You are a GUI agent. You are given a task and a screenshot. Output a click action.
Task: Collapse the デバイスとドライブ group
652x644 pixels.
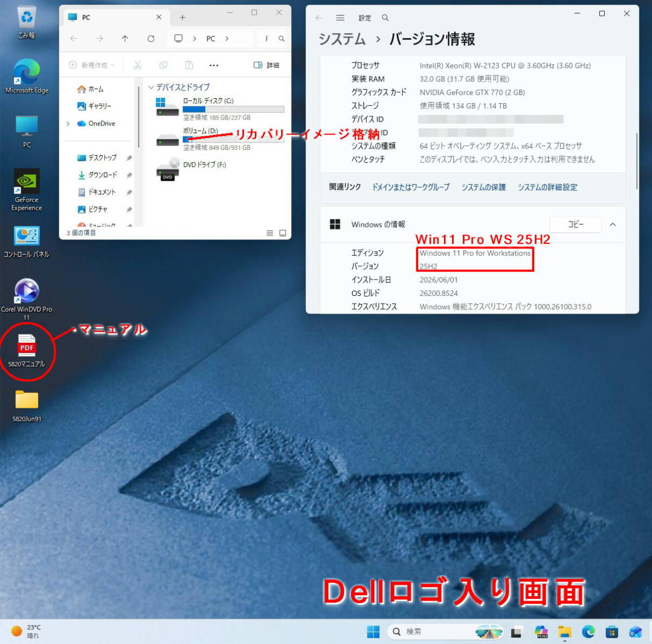point(151,87)
